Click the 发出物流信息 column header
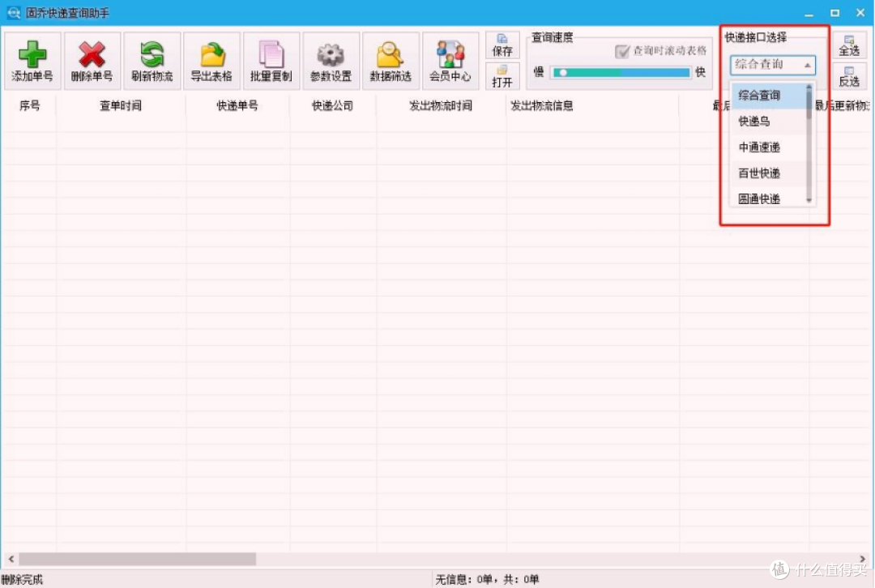 click(x=592, y=105)
